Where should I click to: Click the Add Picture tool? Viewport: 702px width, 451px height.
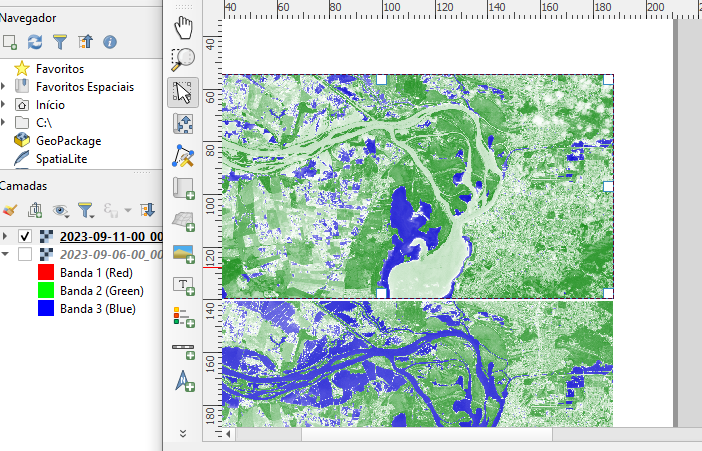pos(183,253)
